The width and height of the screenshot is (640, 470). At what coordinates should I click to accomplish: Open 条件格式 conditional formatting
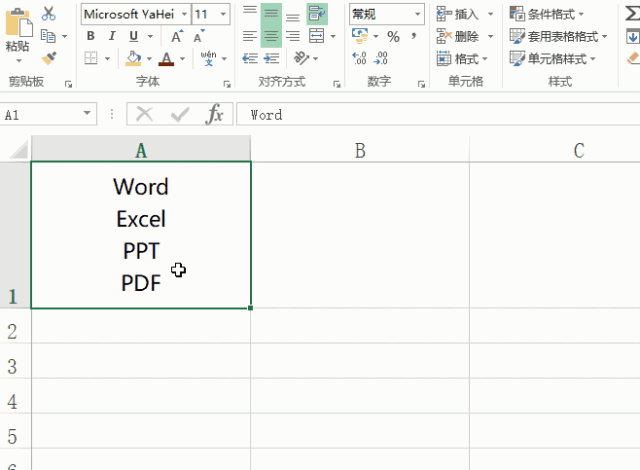[x=547, y=14]
